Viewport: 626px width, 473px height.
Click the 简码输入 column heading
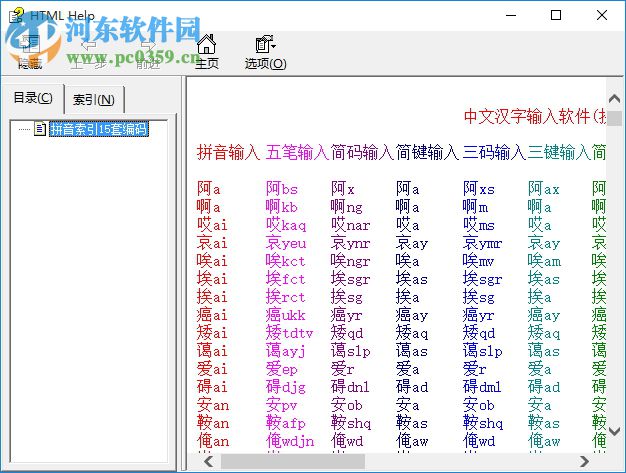click(362, 152)
